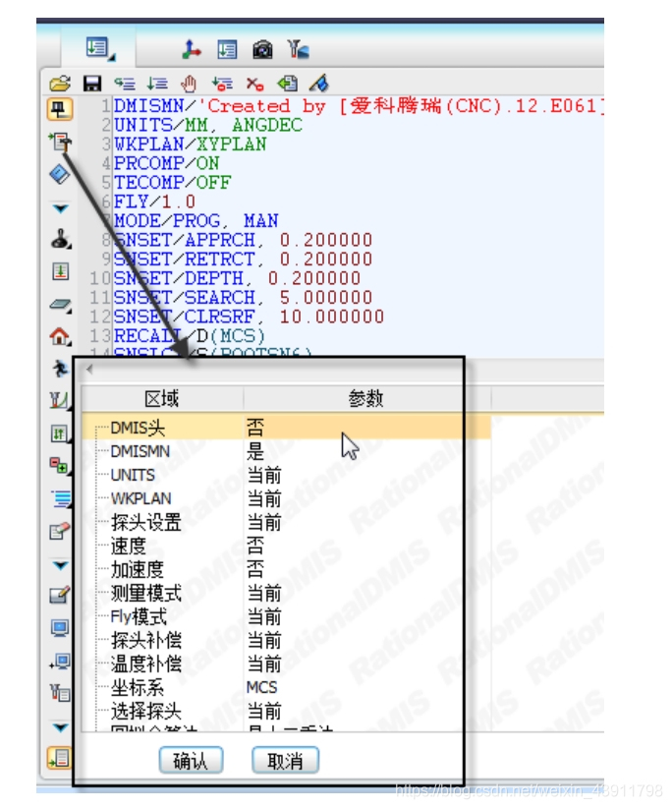This screenshot has height=809, width=672.
Task: Click the list icon beside the coordinate axes
Action: point(227,49)
